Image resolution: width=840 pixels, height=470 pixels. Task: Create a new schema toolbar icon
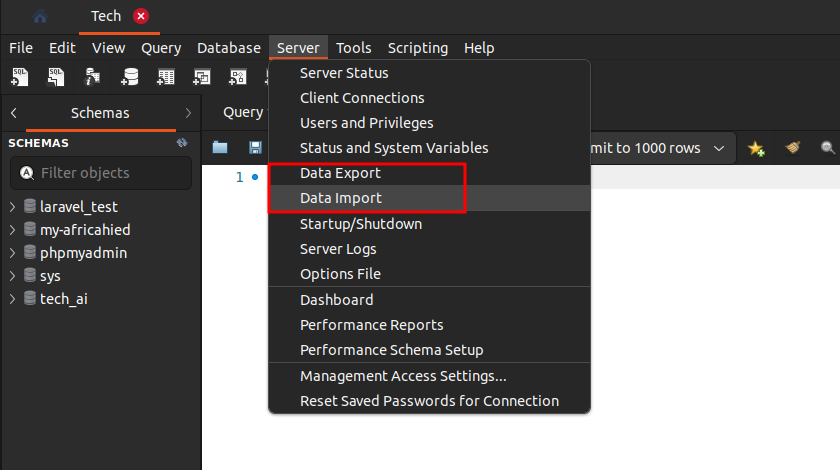click(129, 77)
